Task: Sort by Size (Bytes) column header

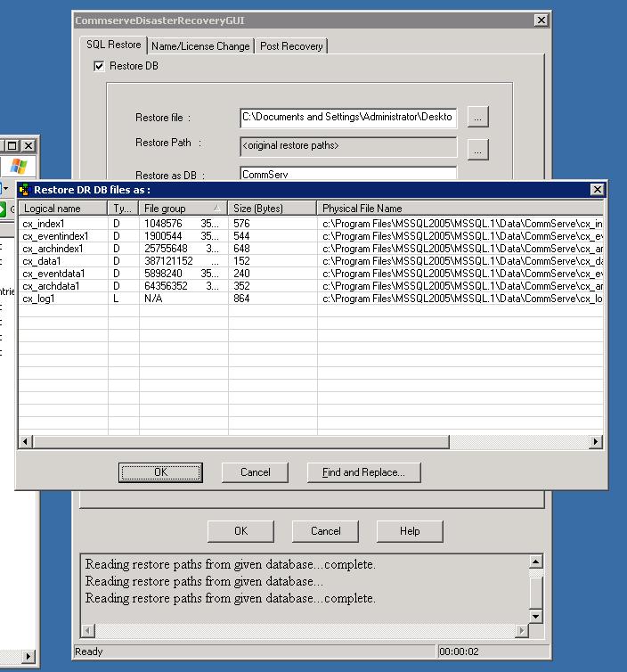Action: [x=273, y=209]
